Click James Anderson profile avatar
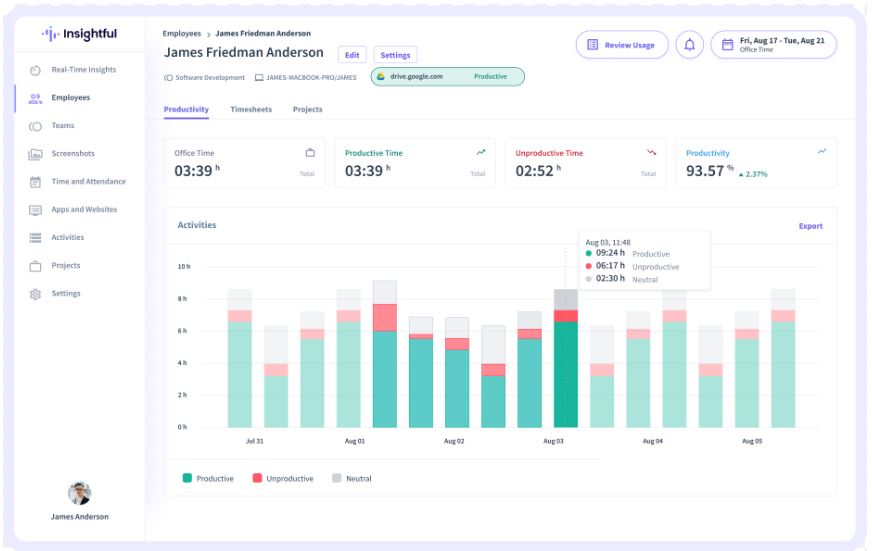 (x=80, y=493)
